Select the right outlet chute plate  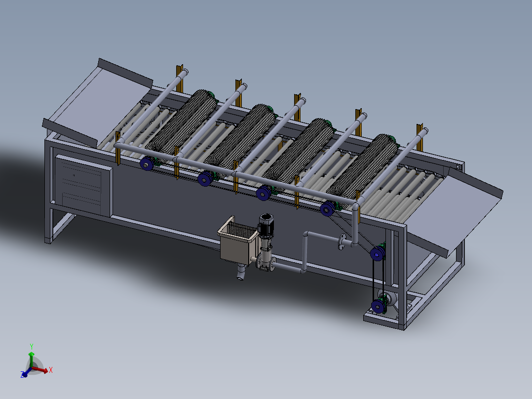(x=455, y=212)
